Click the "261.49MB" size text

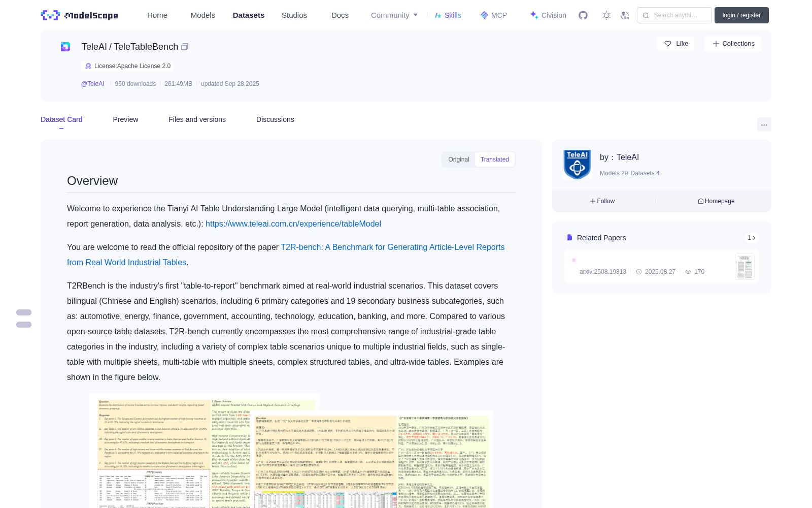click(178, 84)
